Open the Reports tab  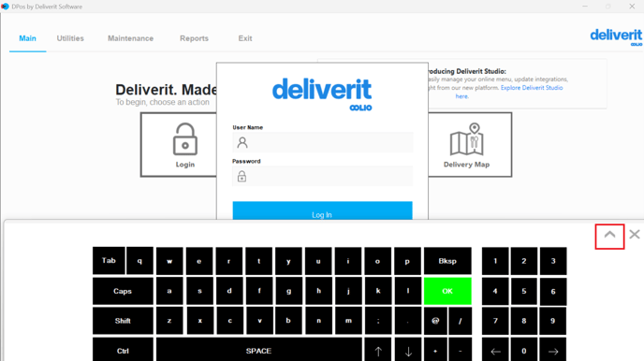tap(195, 38)
